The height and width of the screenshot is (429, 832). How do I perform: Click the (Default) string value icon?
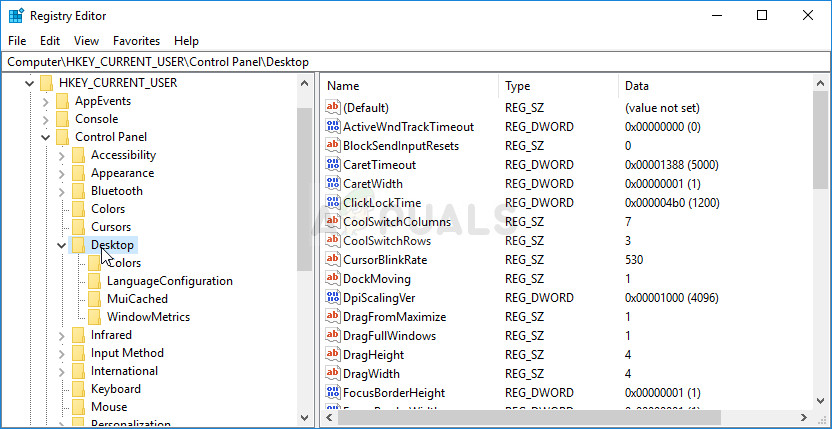[333, 108]
